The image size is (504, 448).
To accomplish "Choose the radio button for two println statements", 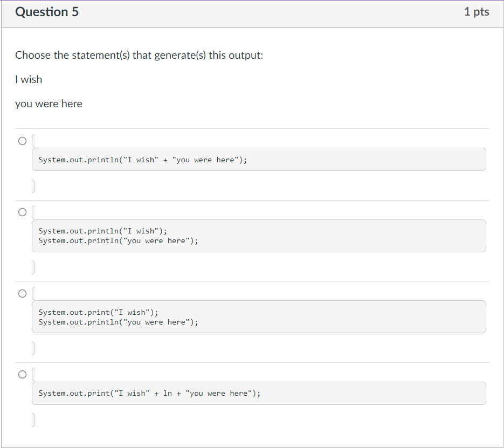I will (x=22, y=212).
